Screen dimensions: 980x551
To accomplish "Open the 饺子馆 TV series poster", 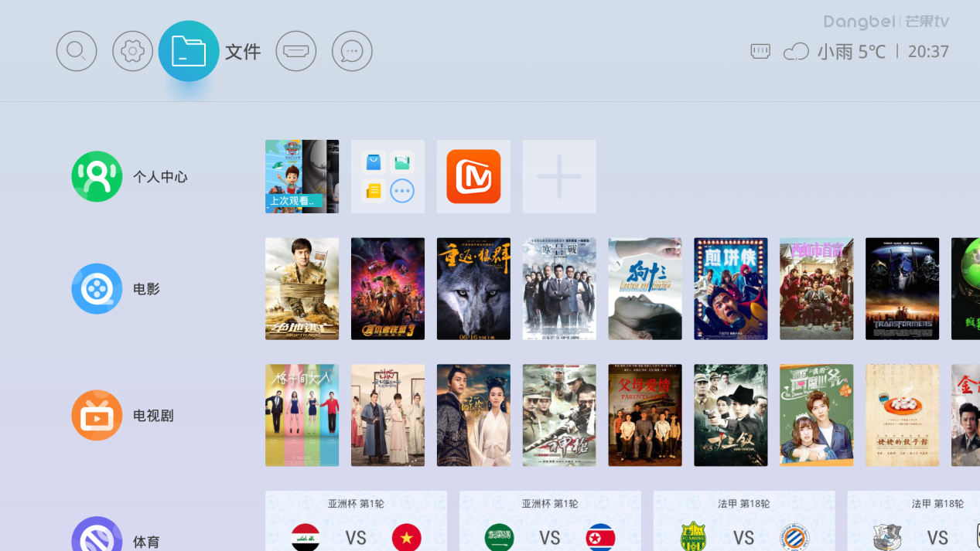I will point(903,416).
